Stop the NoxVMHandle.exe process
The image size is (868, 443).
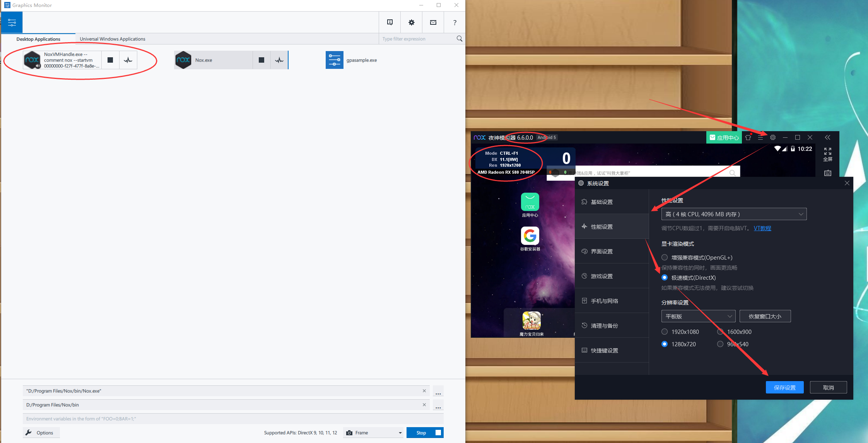[110, 60]
